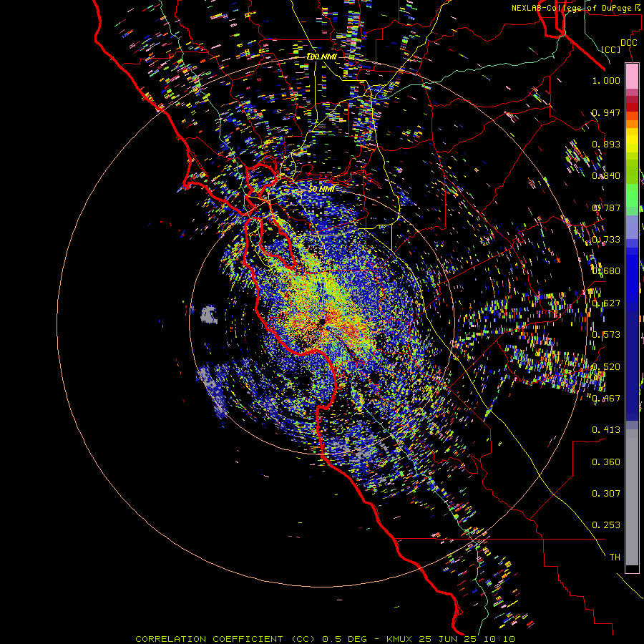The width and height of the screenshot is (644, 644).
Task: Click the 0.840 legend value
Action: (x=606, y=176)
